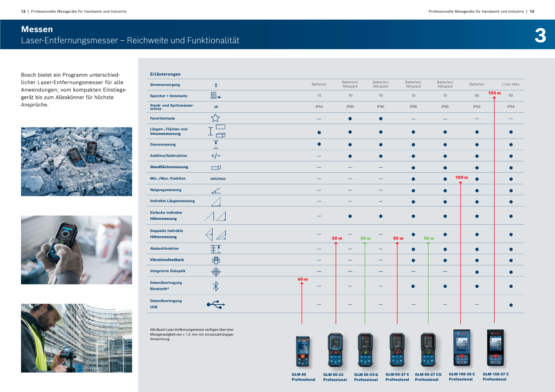Screen dimensions: 555x392
Task: Click the Speicher + Konstante list icon
Action: [x=216, y=96]
